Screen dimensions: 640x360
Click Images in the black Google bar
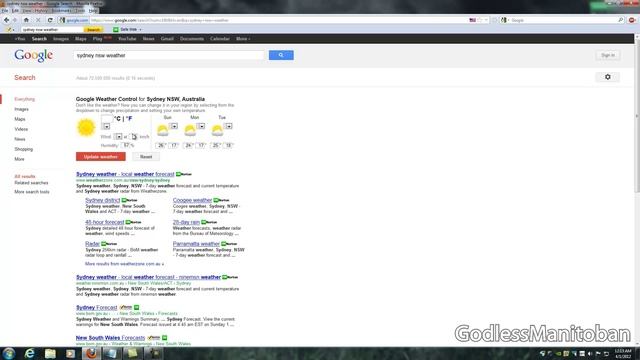point(61,39)
